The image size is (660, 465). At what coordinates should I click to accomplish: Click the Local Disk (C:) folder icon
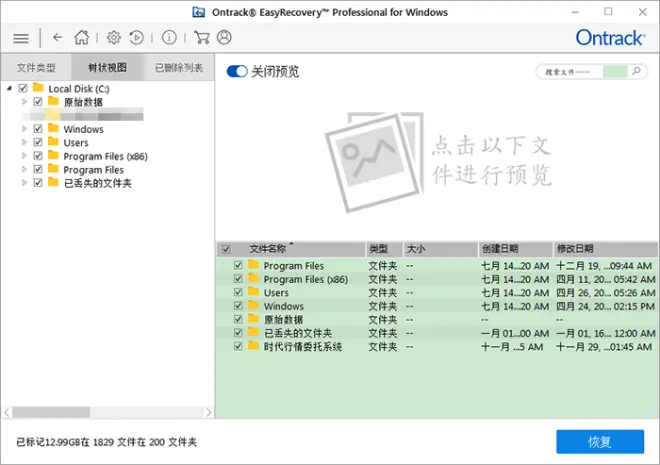[38, 88]
